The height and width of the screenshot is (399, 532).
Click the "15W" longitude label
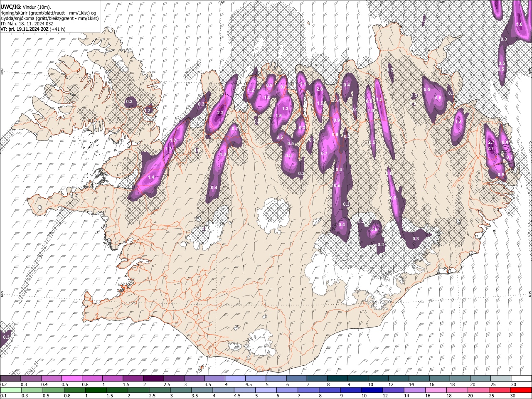(x=440, y=2)
